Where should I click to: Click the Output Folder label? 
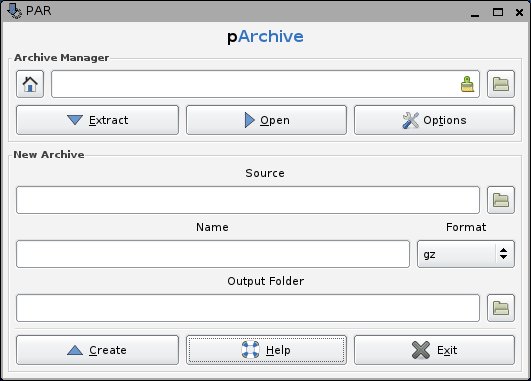click(266, 281)
